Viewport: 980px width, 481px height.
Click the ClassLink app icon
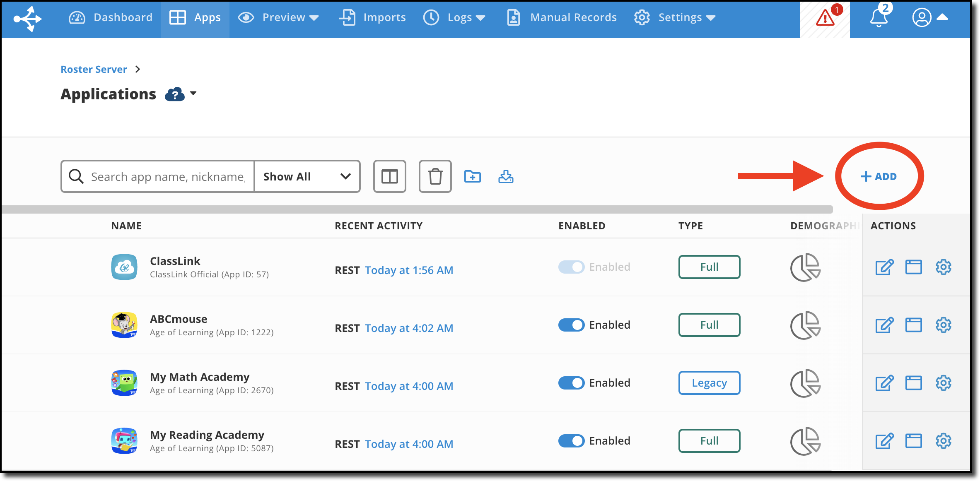click(x=124, y=267)
